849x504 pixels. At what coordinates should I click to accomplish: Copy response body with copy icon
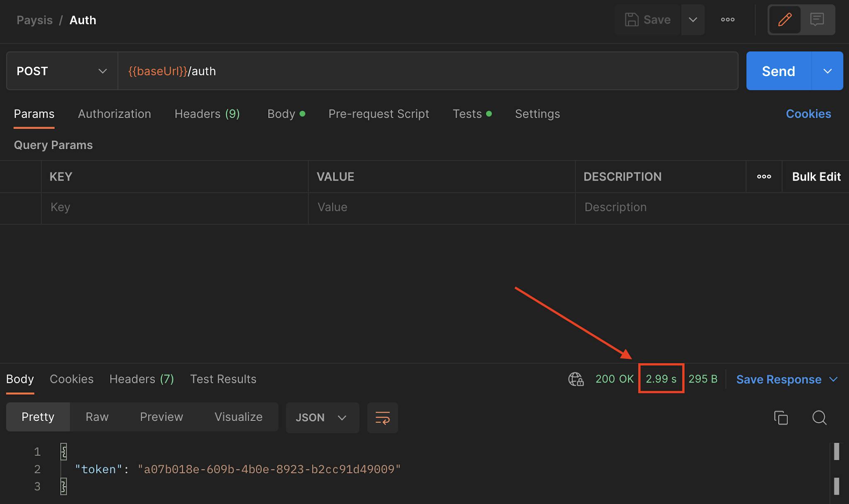coord(781,417)
